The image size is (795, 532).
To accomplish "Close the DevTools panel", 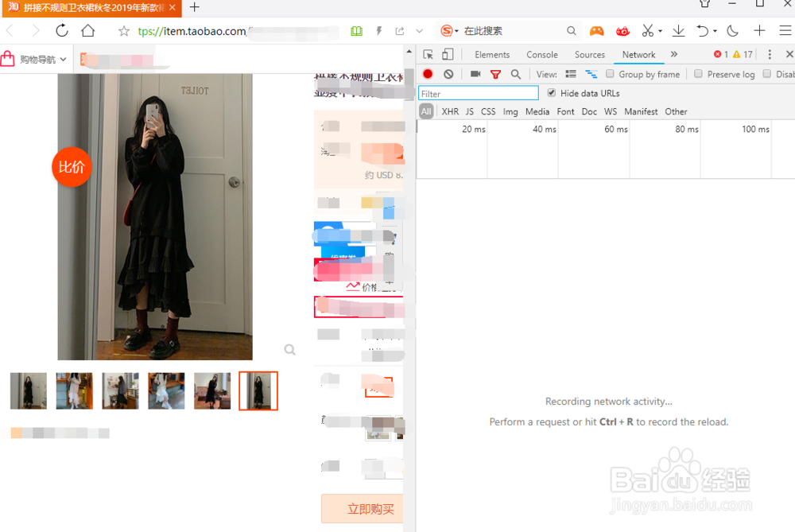I will point(789,54).
